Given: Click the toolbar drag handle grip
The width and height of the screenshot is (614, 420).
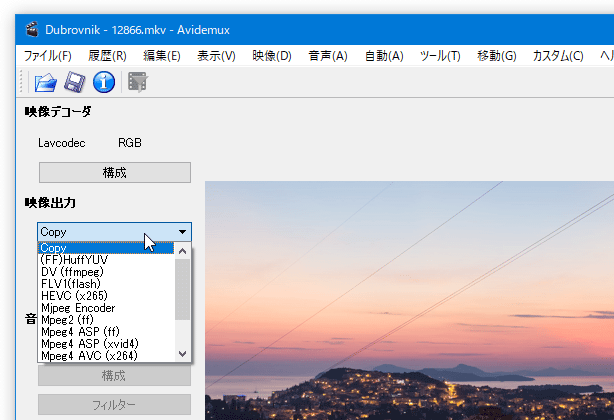Looking at the screenshot, I should pos(22,82).
